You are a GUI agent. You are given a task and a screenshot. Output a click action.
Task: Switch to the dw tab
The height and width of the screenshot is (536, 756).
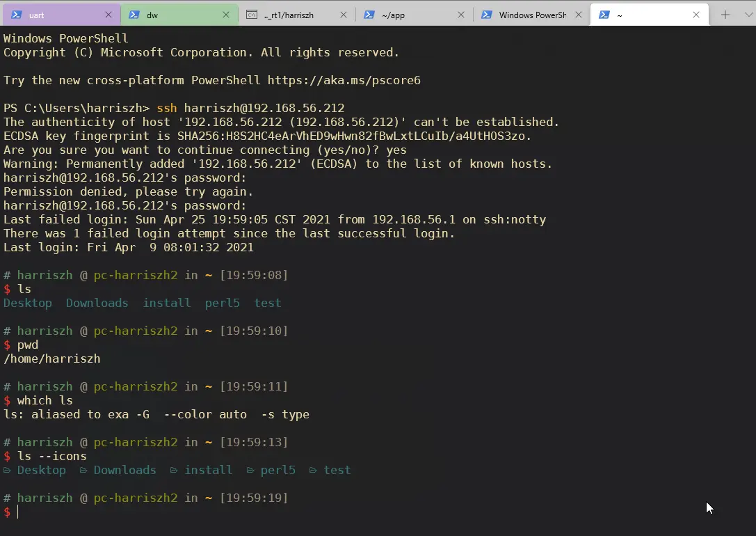click(x=179, y=15)
